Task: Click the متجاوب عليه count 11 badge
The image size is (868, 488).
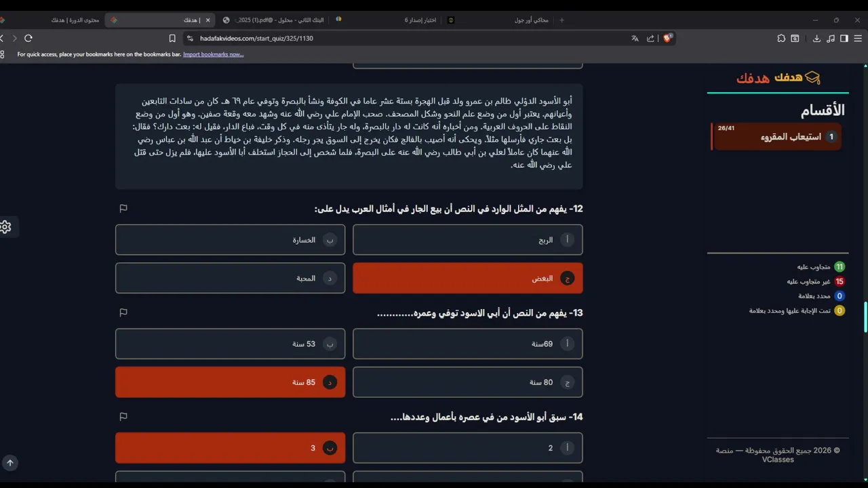Action: point(840,267)
